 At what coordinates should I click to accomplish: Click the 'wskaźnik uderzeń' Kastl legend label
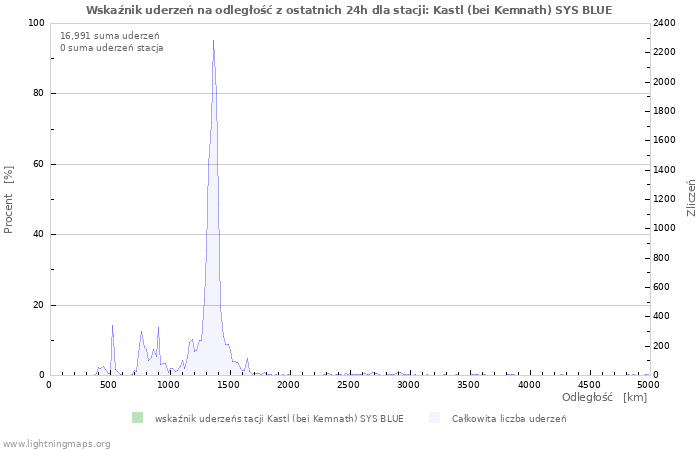(x=279, y=418)
